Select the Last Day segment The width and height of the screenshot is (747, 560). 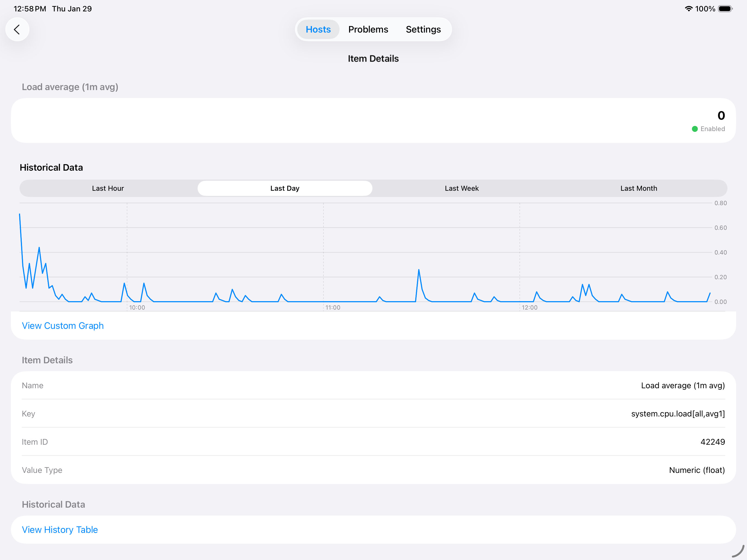285,188
